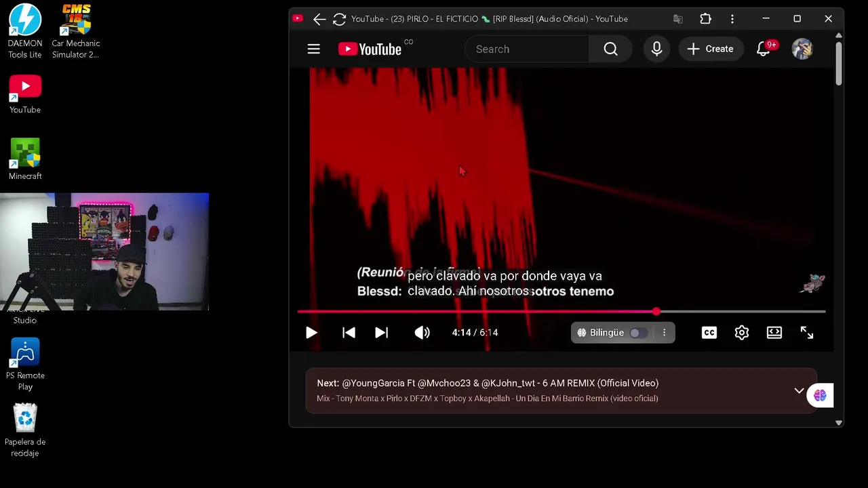Select DAEMON Tools Lite desktop icon
The height and width of the screenshot is (488, 868).
25,31
